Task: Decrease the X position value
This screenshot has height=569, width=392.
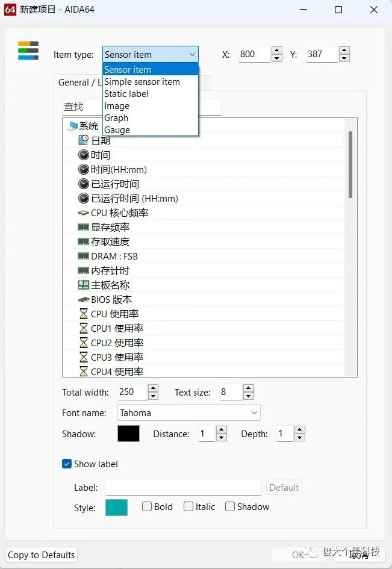Action: (277, 58)
